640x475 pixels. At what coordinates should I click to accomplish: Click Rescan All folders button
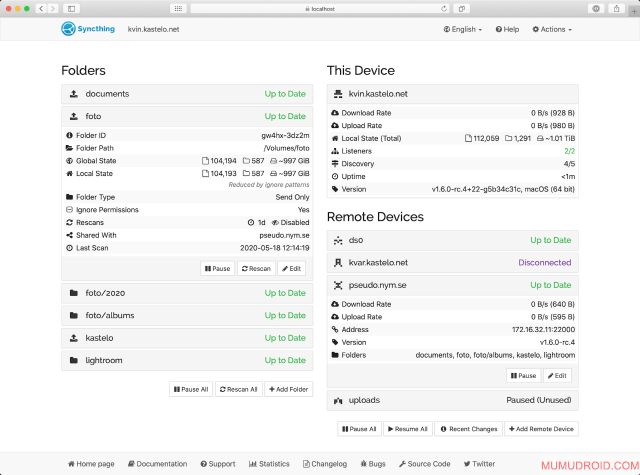[x=238, y=389]
